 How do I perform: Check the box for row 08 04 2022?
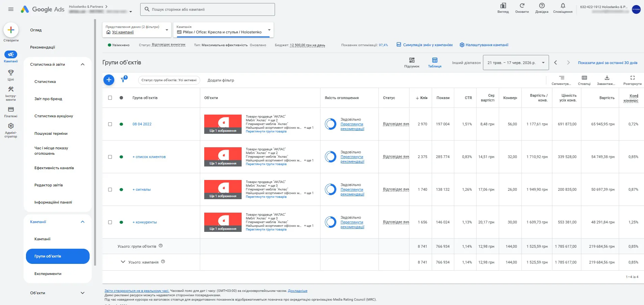click(x=110, y=124)
